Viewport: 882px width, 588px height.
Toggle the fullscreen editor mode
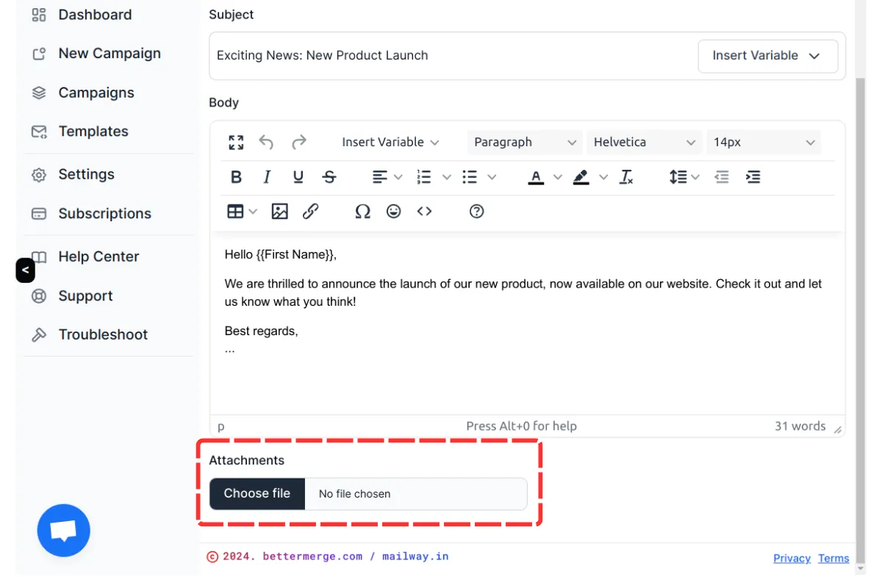point(236,142)
